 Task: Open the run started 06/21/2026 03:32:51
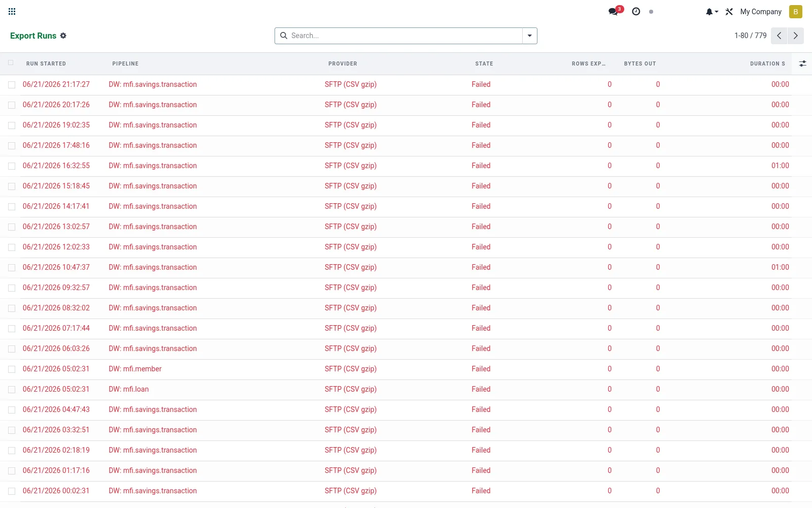click(x=56, y=430)
